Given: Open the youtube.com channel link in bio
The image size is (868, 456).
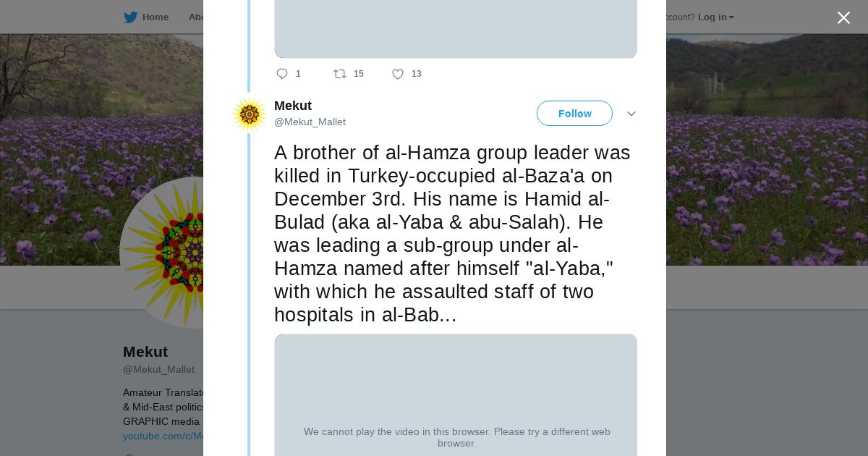Looking at the screenshot, I should pyautogui.click(x=163, y=436).
